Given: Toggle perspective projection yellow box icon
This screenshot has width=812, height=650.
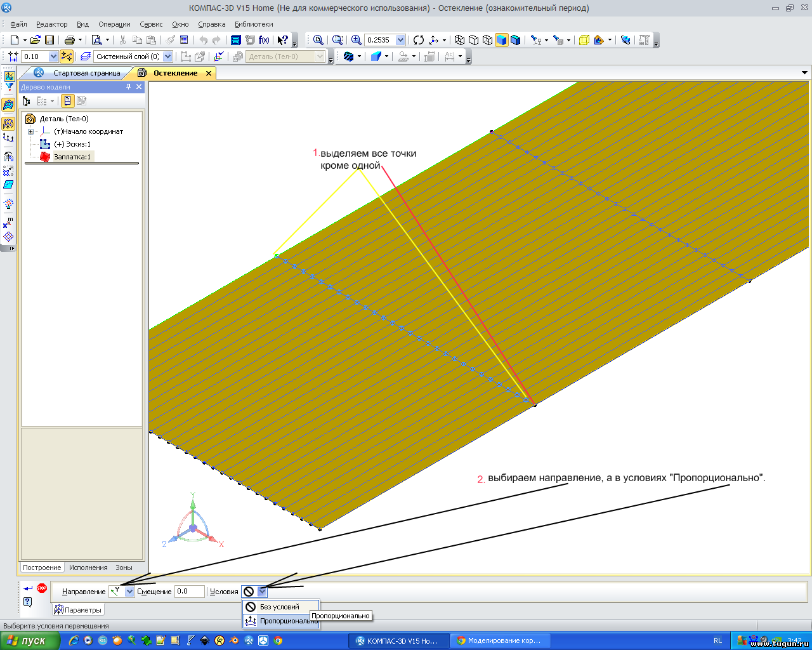Looking at the screenshot, I should pos(584,40).
